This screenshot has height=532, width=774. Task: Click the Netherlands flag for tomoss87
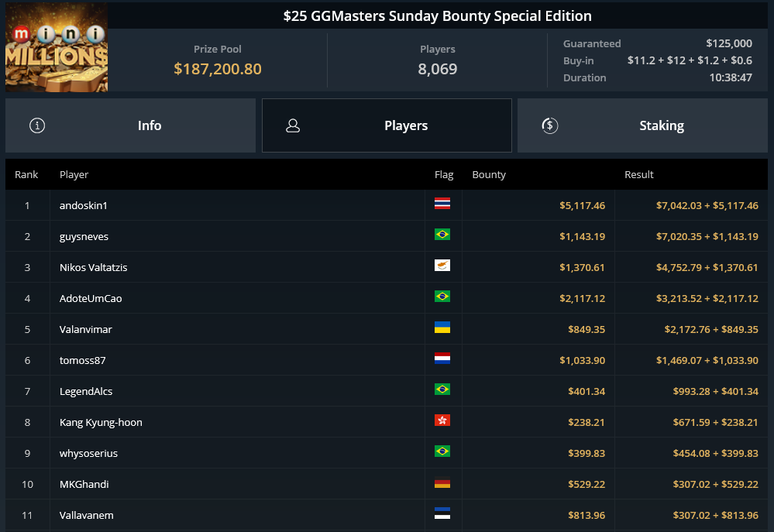(442, 359)
